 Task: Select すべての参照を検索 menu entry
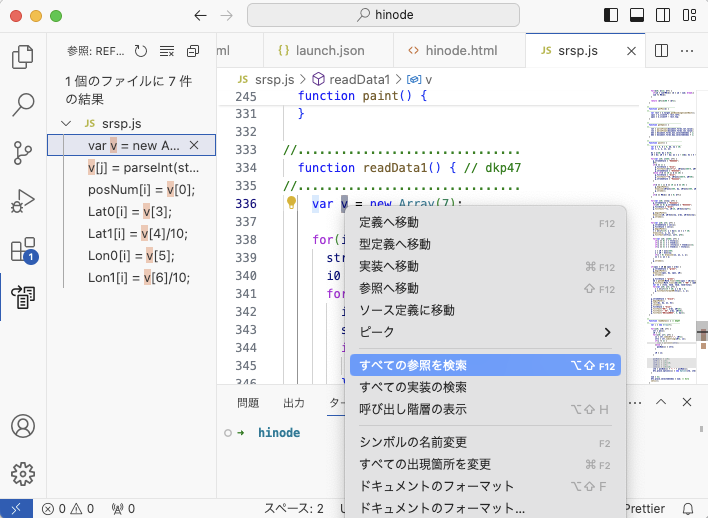pyautogui.click(x=485, y=365)
